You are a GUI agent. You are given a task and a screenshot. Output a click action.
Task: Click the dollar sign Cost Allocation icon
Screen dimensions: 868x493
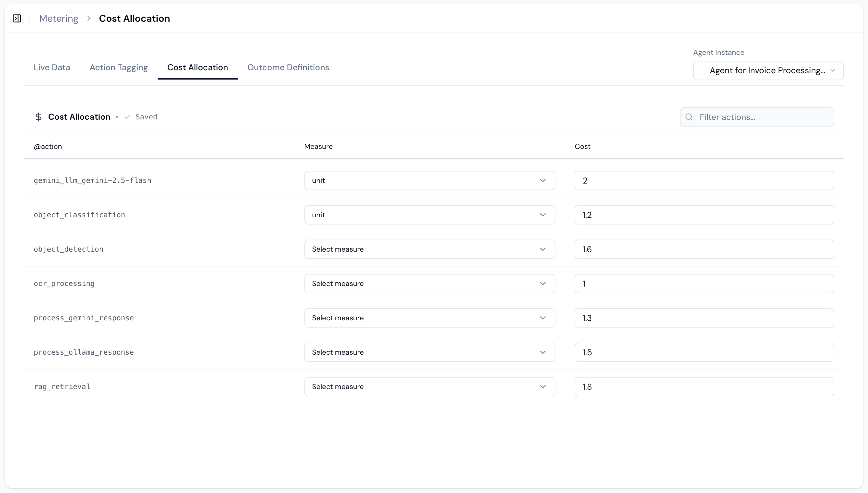39,117
